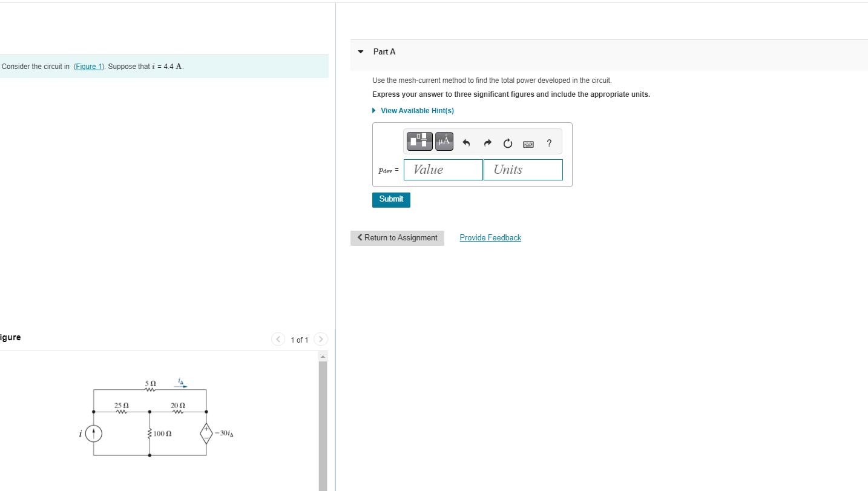
Task: Click the previous figure arrow
Action: tap(278, 339)
